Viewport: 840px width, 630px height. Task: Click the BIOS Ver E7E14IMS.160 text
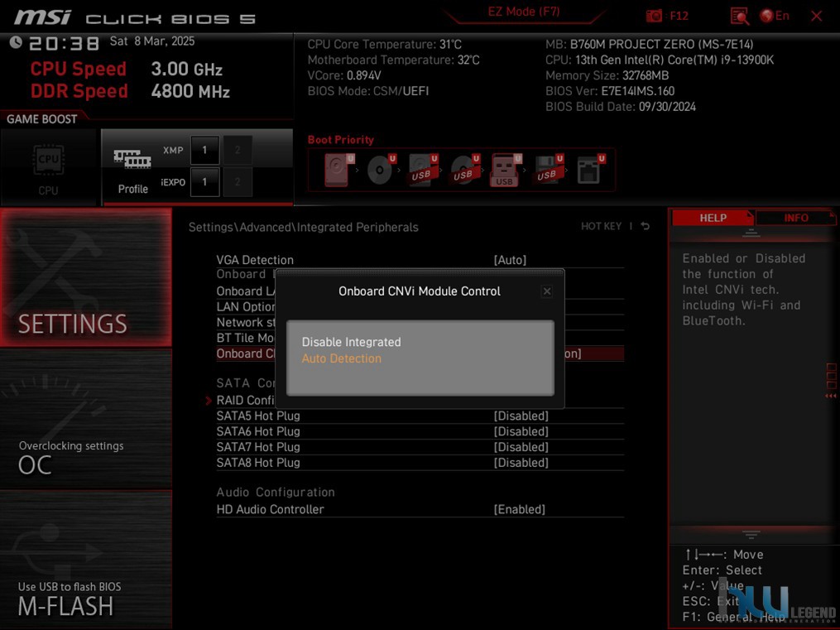(x=610, y=91)
